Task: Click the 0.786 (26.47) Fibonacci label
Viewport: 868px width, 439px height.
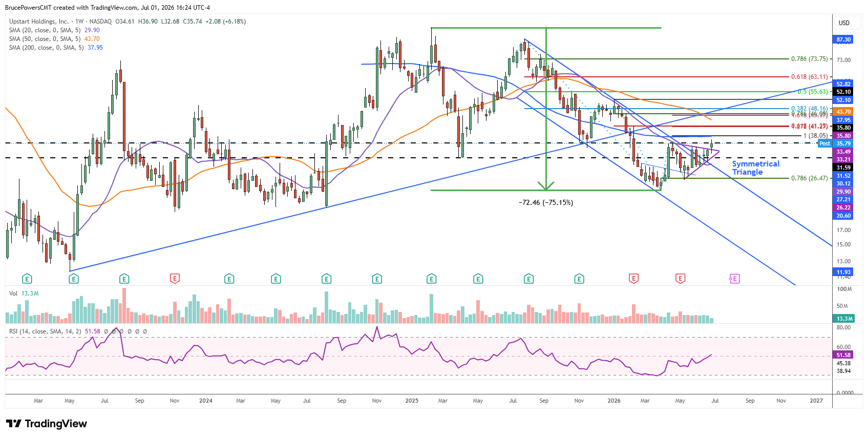Action: [x=809, y=178]
